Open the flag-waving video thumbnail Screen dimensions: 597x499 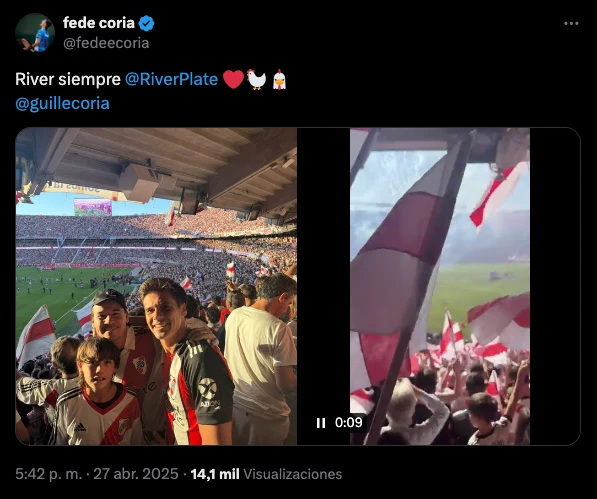click(x=440, y=286)
